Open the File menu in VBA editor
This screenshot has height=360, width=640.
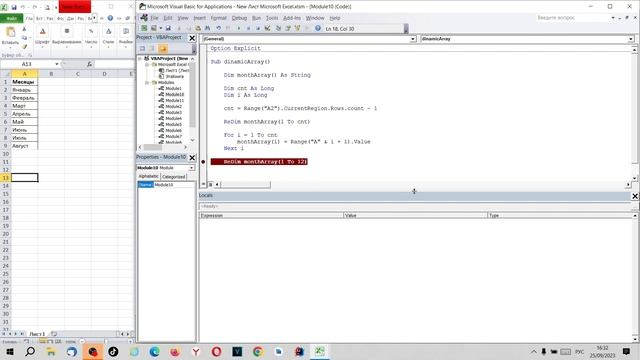point(154,18)
